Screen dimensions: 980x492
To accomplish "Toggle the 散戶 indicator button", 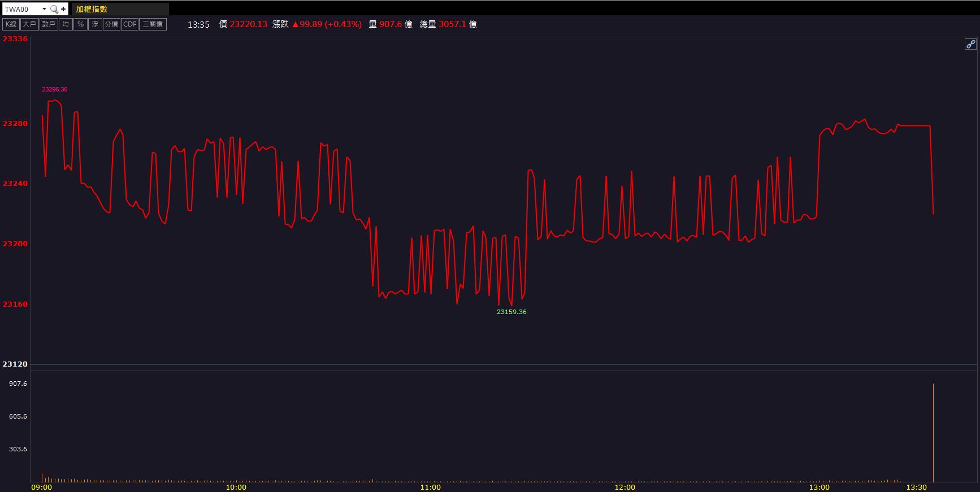I will [49, 24].
